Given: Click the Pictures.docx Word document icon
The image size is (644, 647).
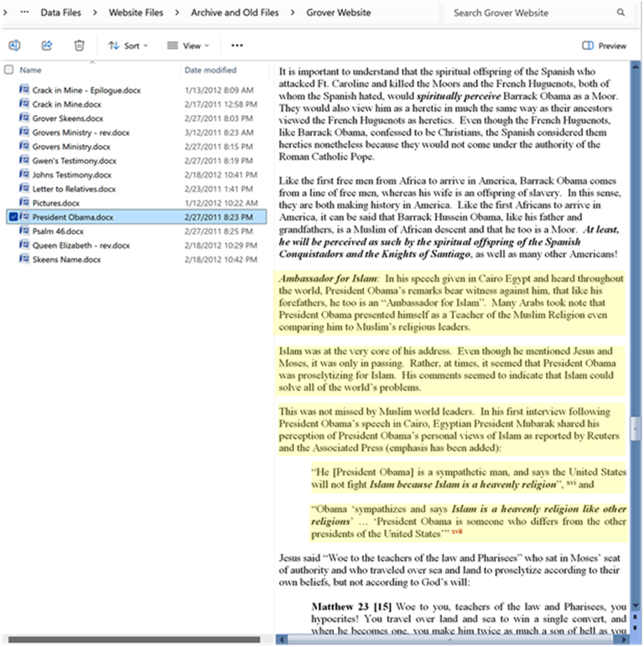Looking at the screenshot, I should [24, 203].
